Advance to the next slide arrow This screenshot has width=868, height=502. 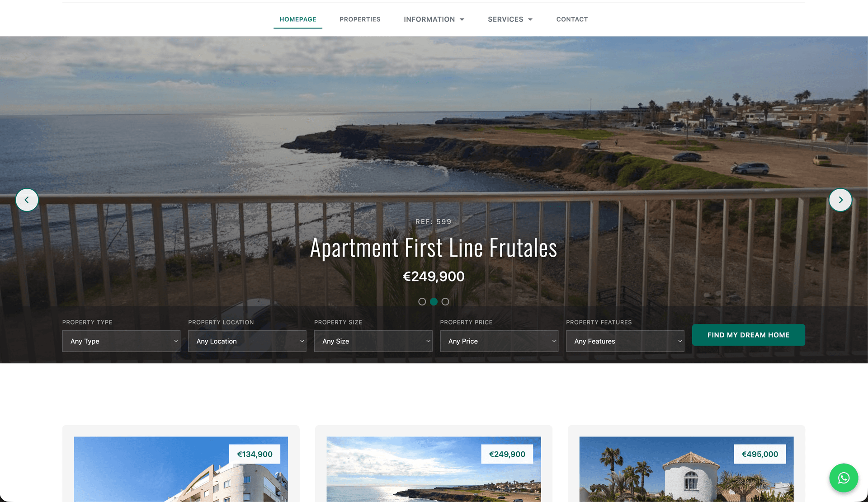click(840, 200)
